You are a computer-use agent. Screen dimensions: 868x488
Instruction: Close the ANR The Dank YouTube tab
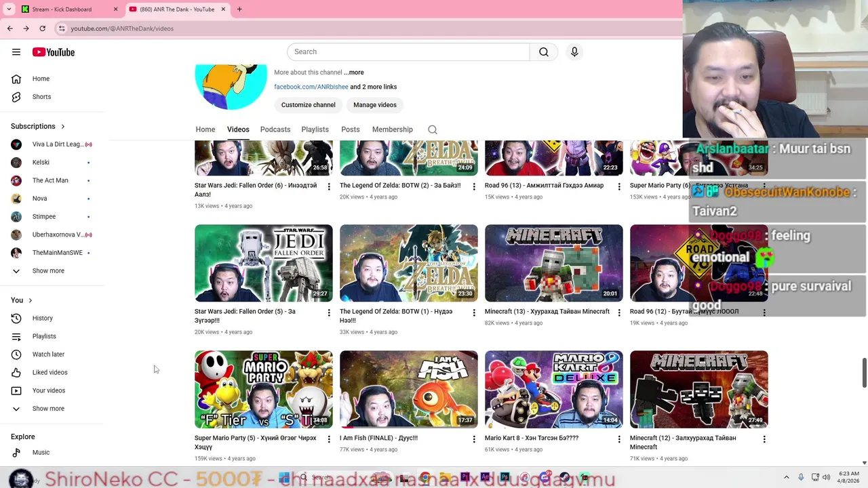[223, 9]
